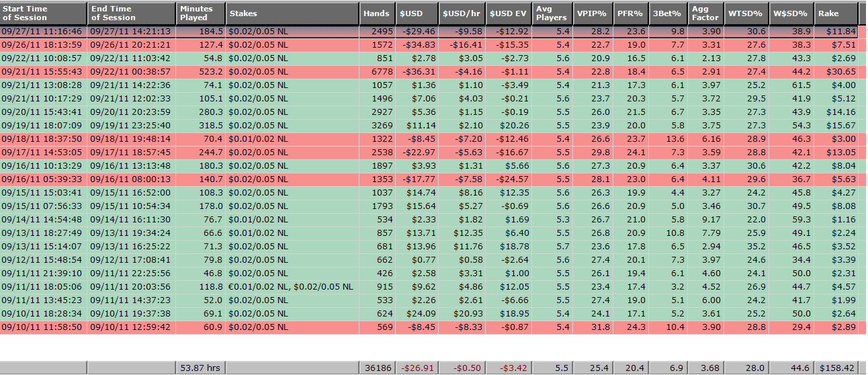Click the $24.09 $USD win cell

click(x=417, y=314)
